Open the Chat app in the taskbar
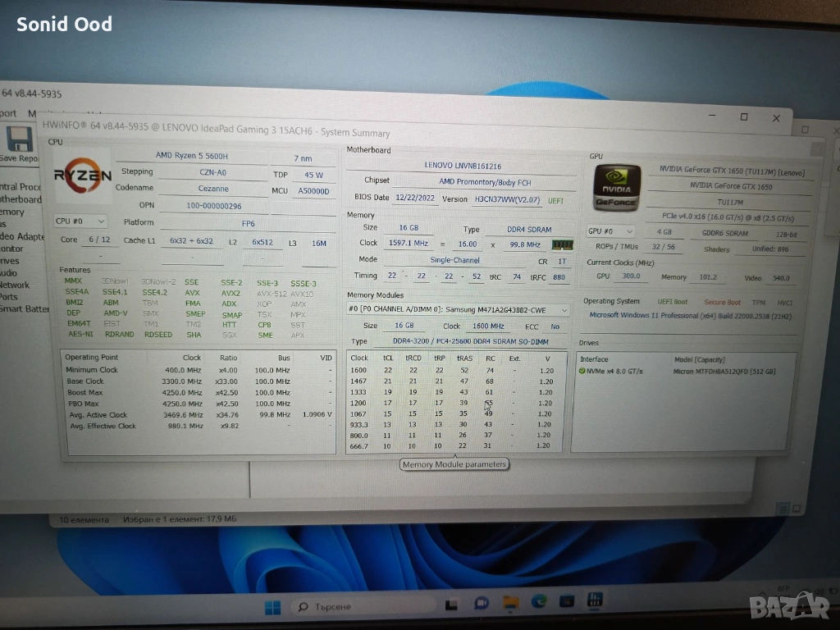Screen dimensions: 840x630 click(x=481, y=605)
